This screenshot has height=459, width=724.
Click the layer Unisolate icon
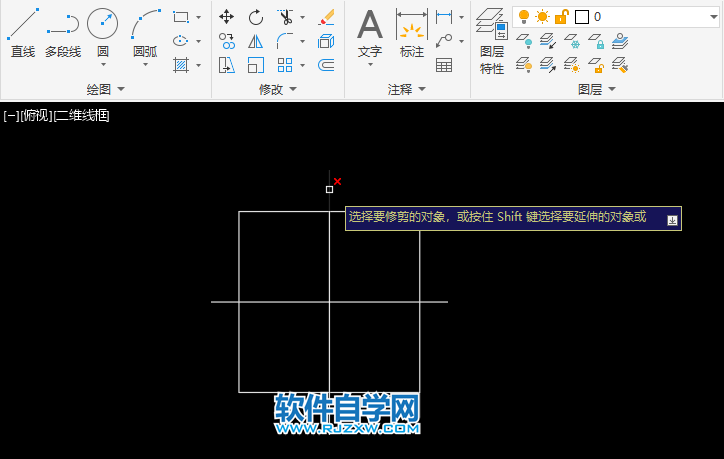(548, 65)
